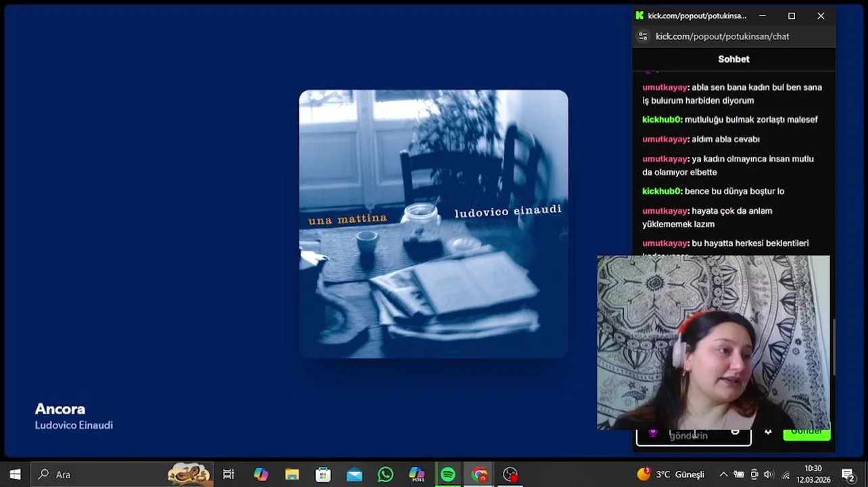Open the chat settings icon beside Gönder
The image size is (868, 487).
768,432
